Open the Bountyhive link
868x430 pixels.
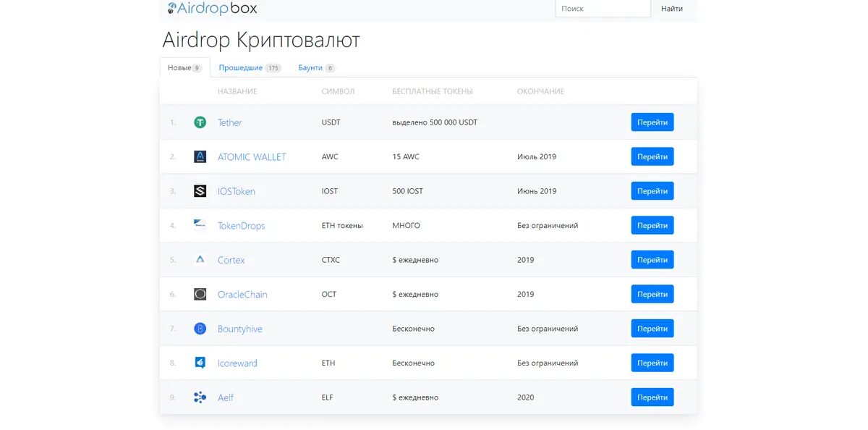(x=240, y=329)
